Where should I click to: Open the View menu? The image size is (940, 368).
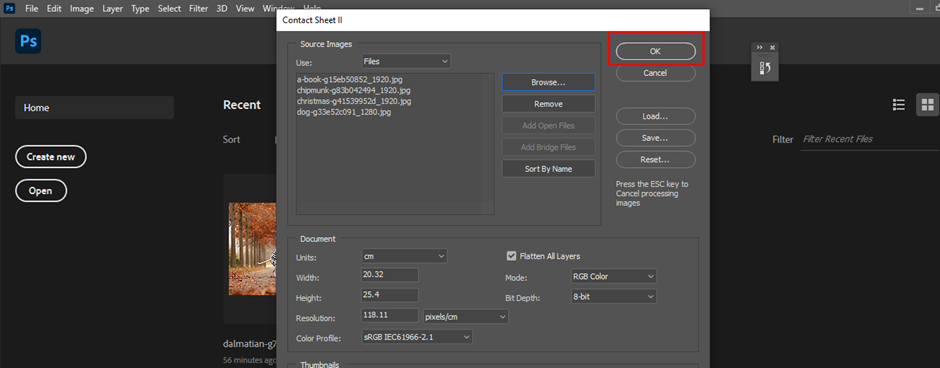(x=245, y=8)
